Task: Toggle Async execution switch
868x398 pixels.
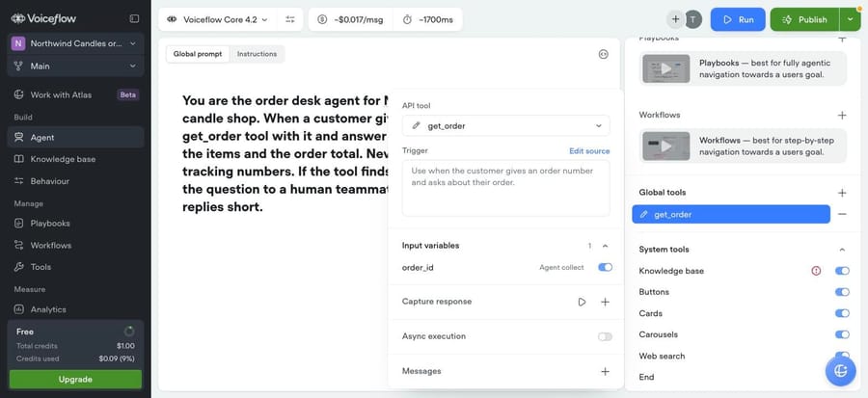Action: point(605,336)
